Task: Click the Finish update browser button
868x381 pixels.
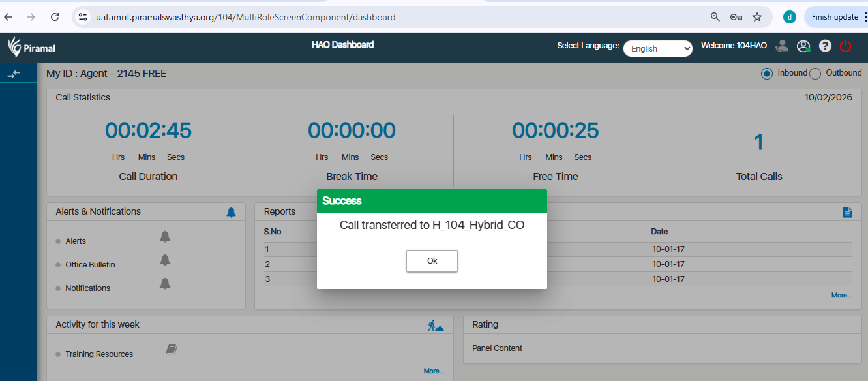Action: (x=834, y=17)
